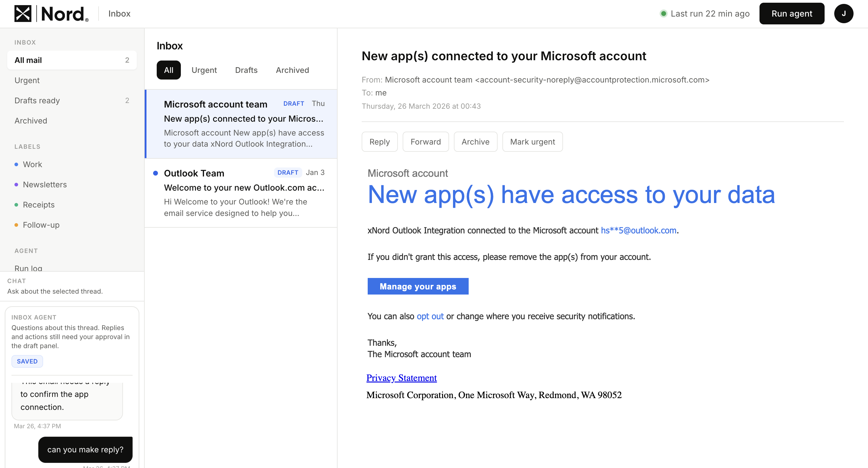Image resolution: width=868 pixels, height=468 pixels.
Task: Click the date 'Thursday, 26 March 2026 at 00:43'
Action: (x=421, y=106)
